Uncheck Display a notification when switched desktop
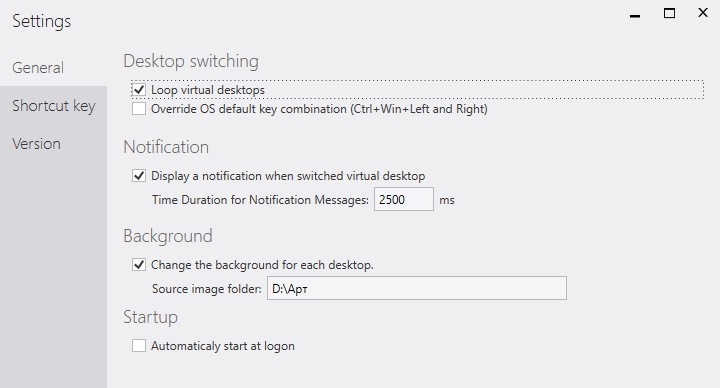Viewport: 720px width, 388px height. (x=139, y=176)
